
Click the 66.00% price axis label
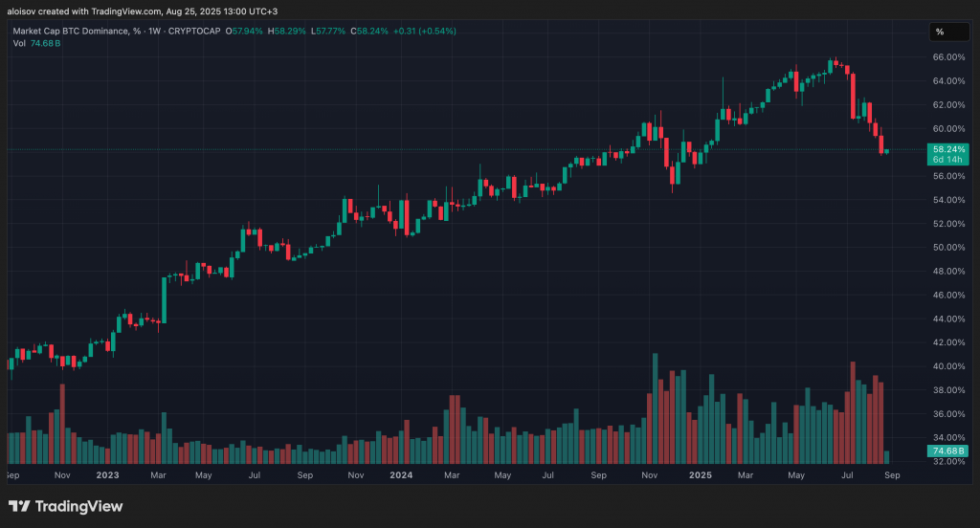click(948, 56)
